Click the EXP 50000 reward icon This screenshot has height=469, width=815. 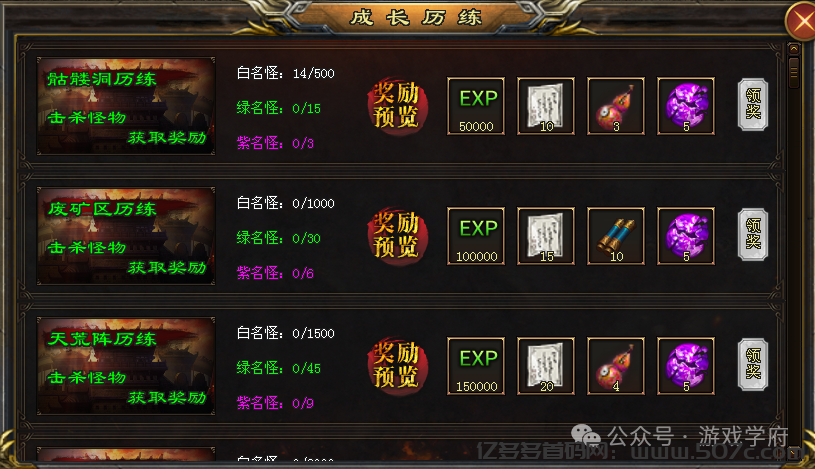pos(476,106)
